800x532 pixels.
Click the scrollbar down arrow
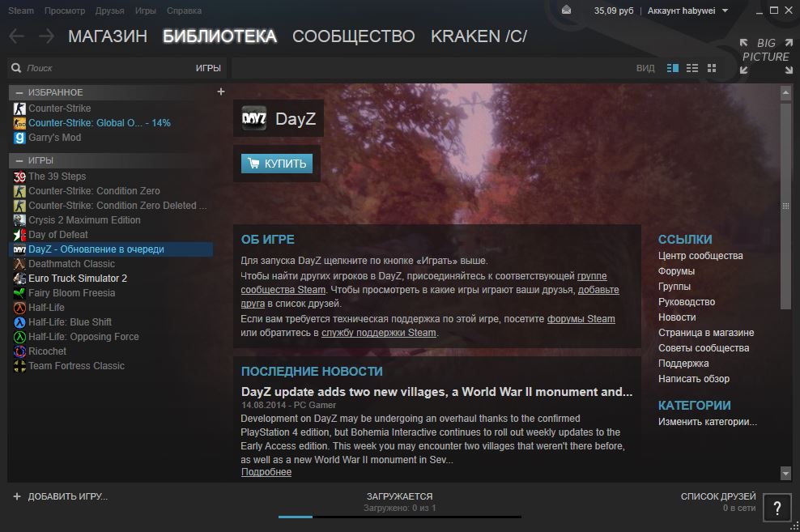pyautogui.click(x=785, y=474)
